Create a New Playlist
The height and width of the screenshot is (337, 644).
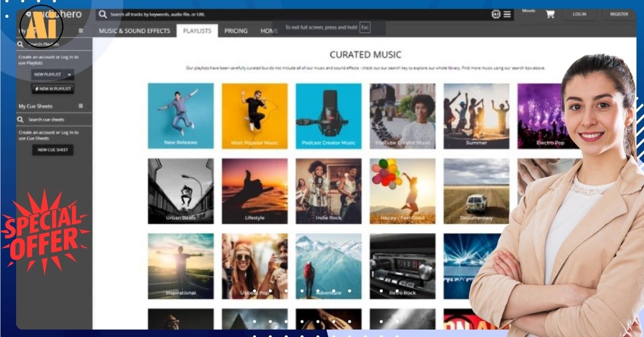[x=48, y=75]
